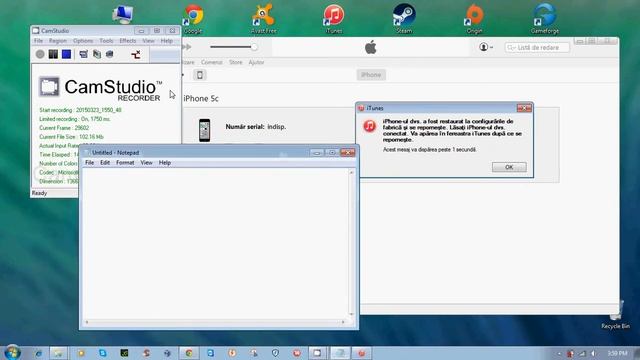
Task: Click the taskbar clock
Action: pyautogui.click(x=617, y=353)
